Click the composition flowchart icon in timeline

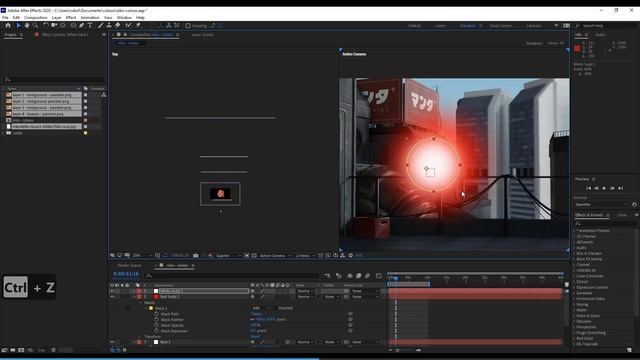point(327,276)
